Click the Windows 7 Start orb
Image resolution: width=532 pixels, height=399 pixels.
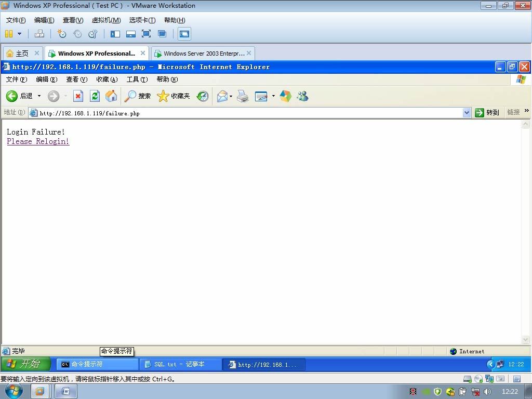pyautogui.click(x=14, y=391)
